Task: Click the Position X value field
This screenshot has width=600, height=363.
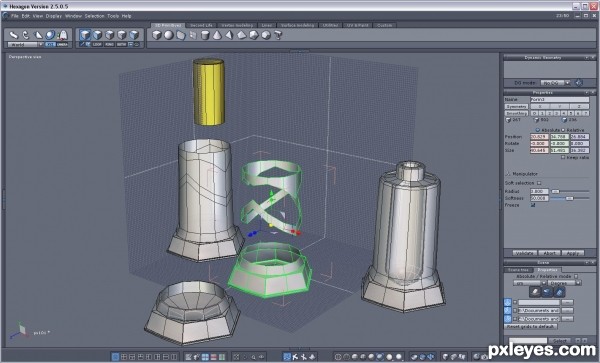Action: 539,137
